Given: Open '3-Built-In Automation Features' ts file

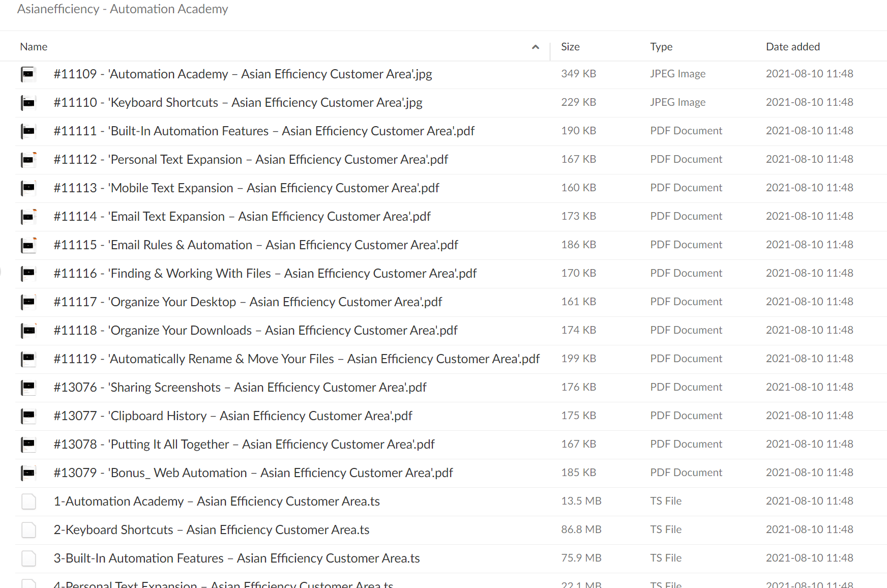Looking at the screenshot, I should pos(236,558).
